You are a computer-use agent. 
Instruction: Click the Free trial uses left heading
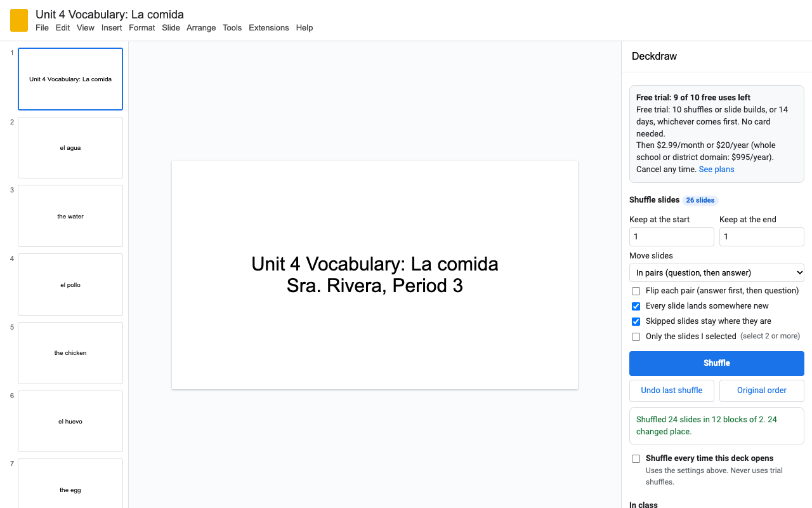(x=693, y=98)
